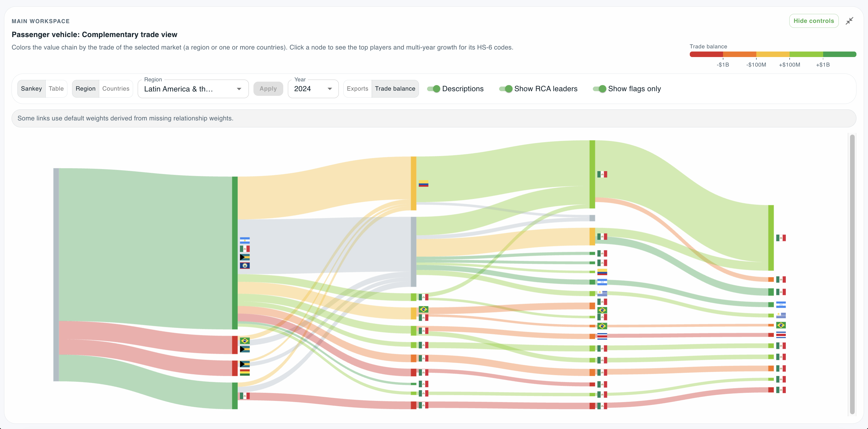Click the tall gray source node on the far left
This screenshot has height=429, width=868.
point(56,275)
